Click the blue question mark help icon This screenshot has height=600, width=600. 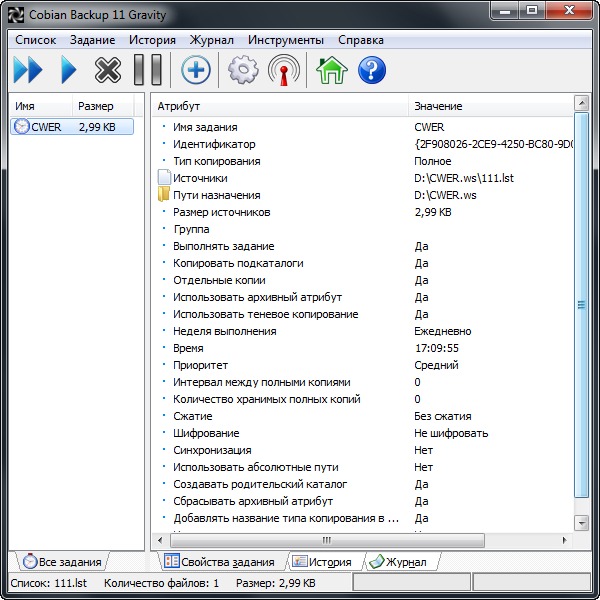coord(372,70)
